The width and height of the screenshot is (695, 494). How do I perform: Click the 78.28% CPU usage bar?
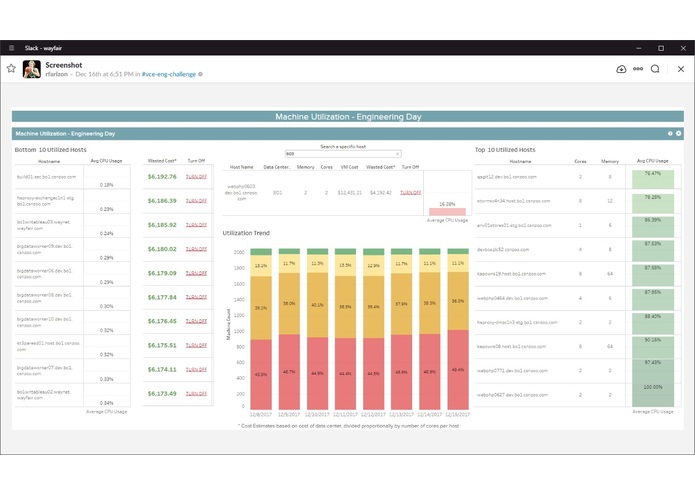(653, 203)
